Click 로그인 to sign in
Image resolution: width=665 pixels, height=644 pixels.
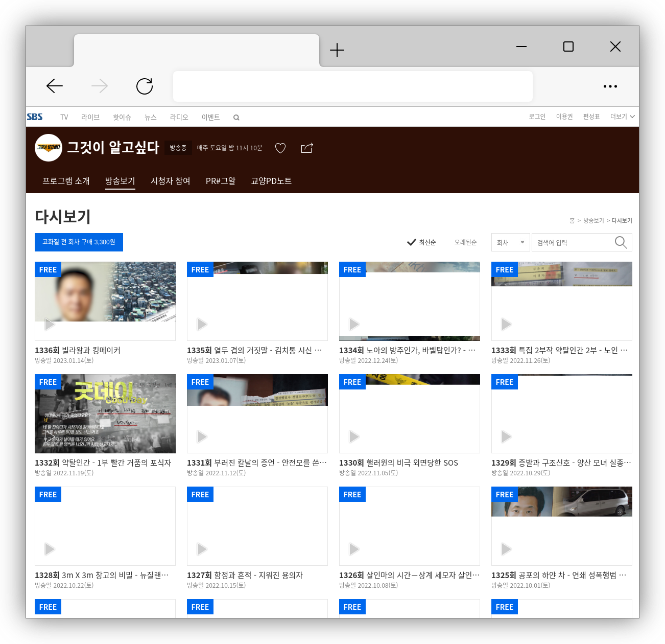tap(537, 117)
